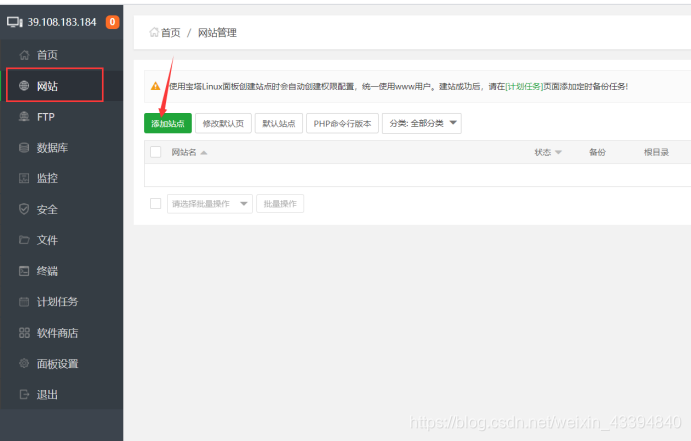Click the terminal icon beside 终端
The height and width of the screenshot is (441, 691).
[24, 271]
